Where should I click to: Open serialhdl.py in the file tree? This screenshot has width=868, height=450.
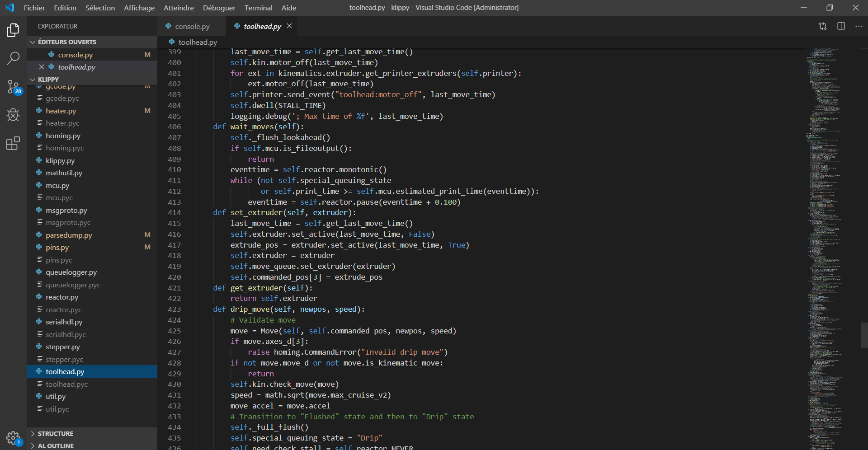tap(92, 322)
